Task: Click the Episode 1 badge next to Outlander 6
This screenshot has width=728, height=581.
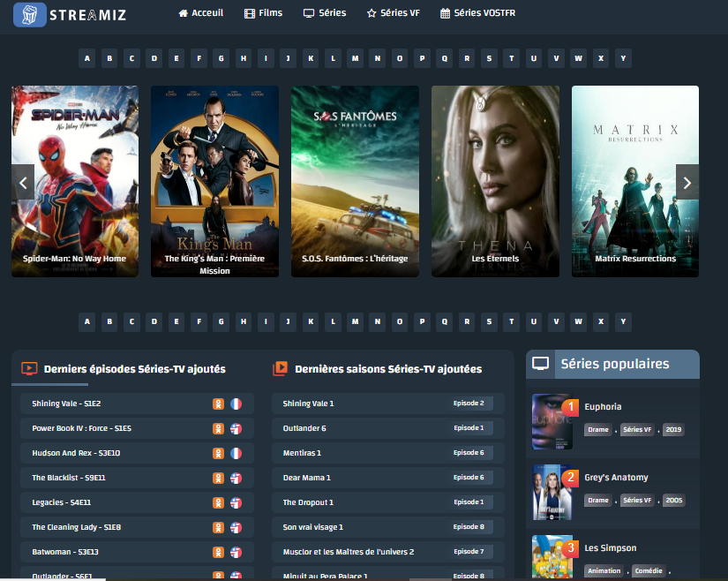Action: click(x=469, y=427)
